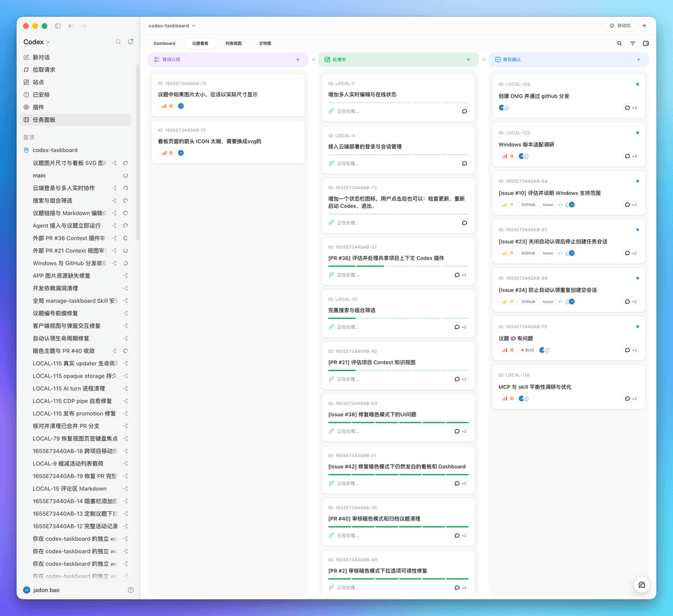This screenshot has width=673, height=616.
Task: Expand the Codex workspace dropdown
Action: (37, 42)
